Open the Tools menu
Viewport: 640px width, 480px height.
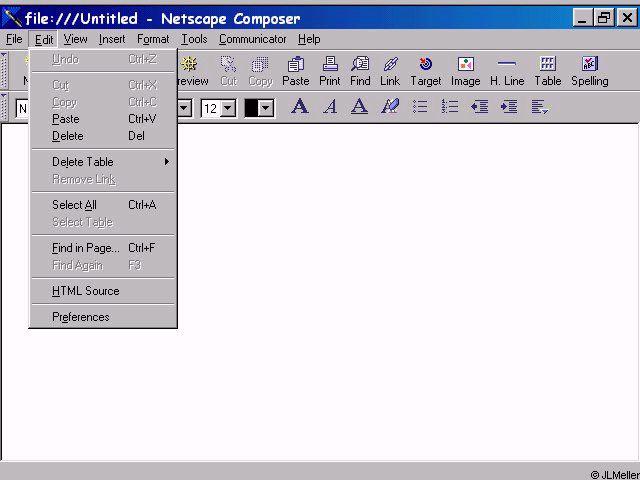coord(194,39)
